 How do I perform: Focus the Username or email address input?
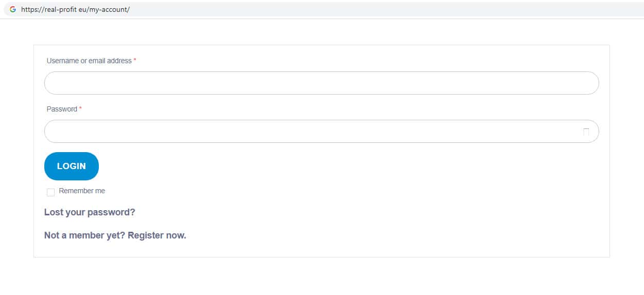(x=321, y=83)
